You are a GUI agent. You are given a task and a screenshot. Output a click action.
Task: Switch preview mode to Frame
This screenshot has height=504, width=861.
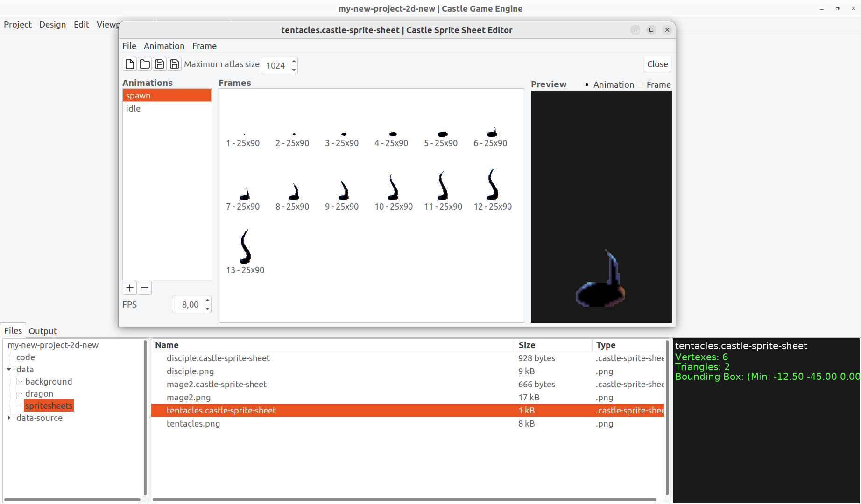[x=640, y=84]
